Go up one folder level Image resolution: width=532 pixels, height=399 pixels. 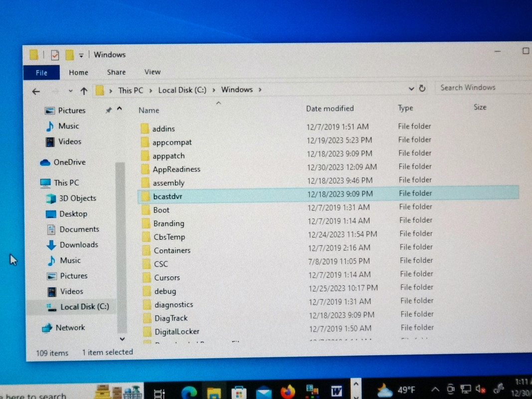(x=84, y=91)
